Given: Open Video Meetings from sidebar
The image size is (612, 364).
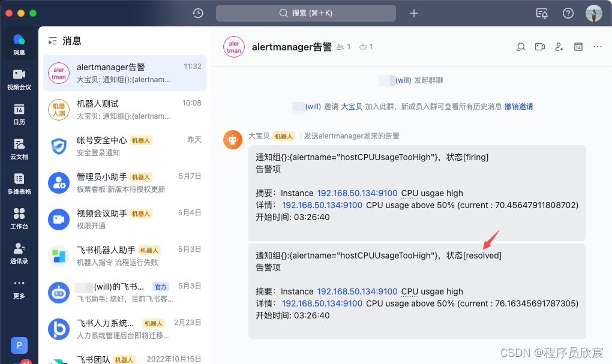Looking at the screenshot, I should click(x=19, y=79).
